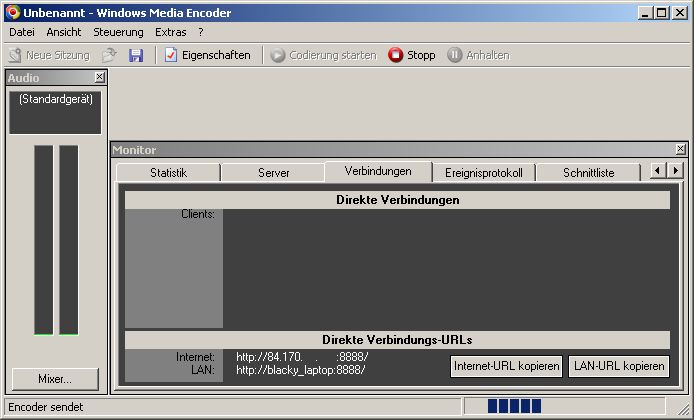Select the Server tab
Viewport: 694px width, 420px height.
point(273,172)
